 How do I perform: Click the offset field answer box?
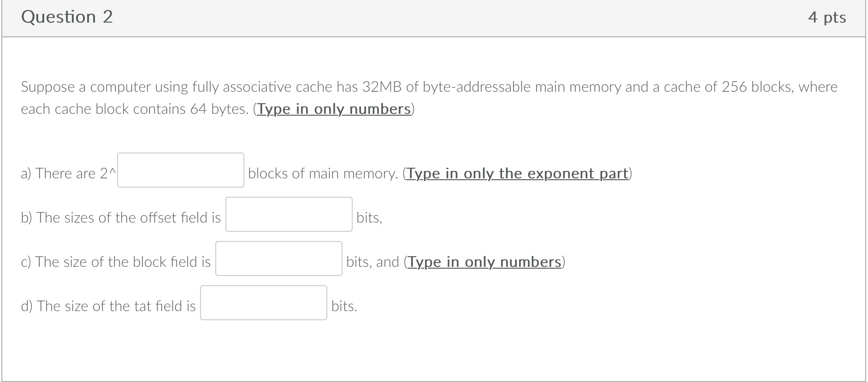click(x=289, y=214)
